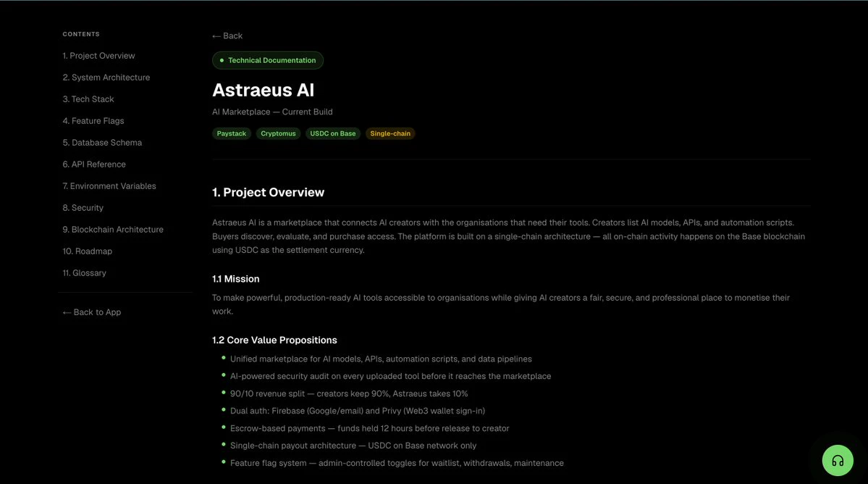Jump to 9. Blockchain Architecture
This screenshot has height=484, width=868.
coord(113,229)
